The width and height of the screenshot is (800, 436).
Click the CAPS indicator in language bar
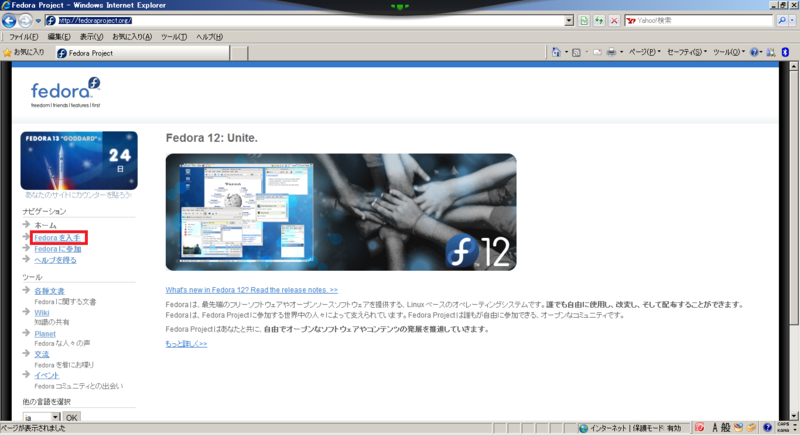point(783,424)
